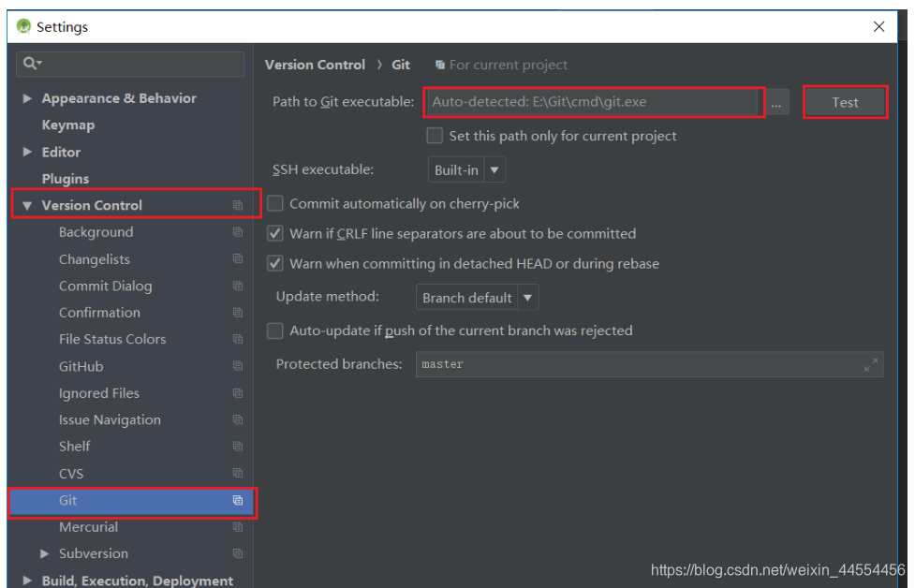The image size is (915, 588).
Task: Enable Commit automatically on cherry-pick
Action: coord(274,203)
